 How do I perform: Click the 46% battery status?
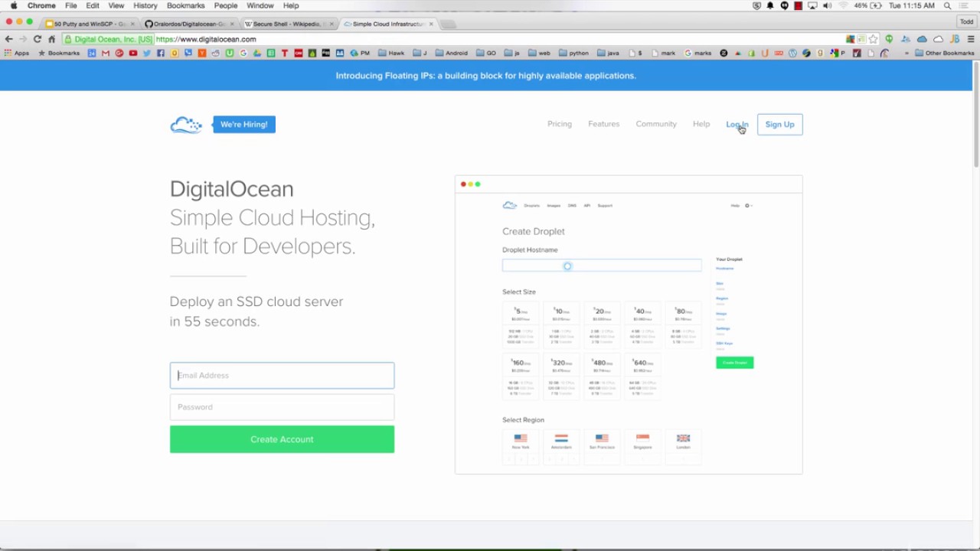pyautogui.click(x=867, y=5)
